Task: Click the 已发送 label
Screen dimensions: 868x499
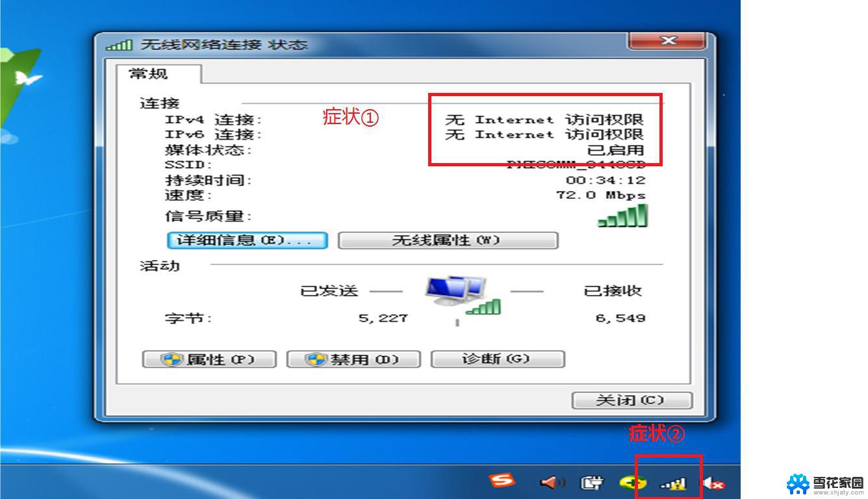Action: click(x=329, y=291)
